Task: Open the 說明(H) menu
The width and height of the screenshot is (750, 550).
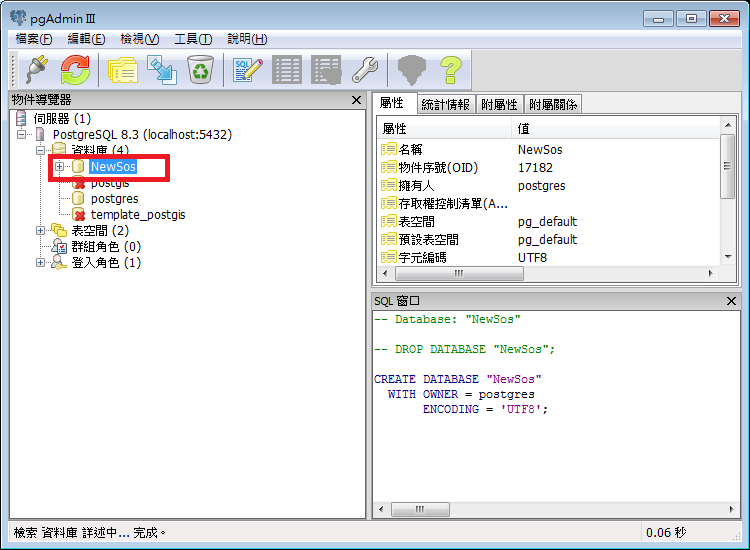Action: tap(247, 39)
